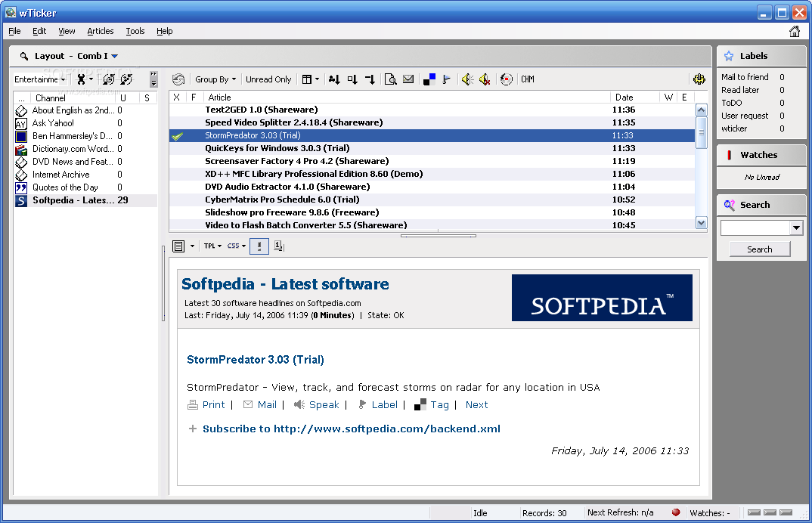Click the refresh articles icon
The image size is (812, 523).
[x=178, y=79]
